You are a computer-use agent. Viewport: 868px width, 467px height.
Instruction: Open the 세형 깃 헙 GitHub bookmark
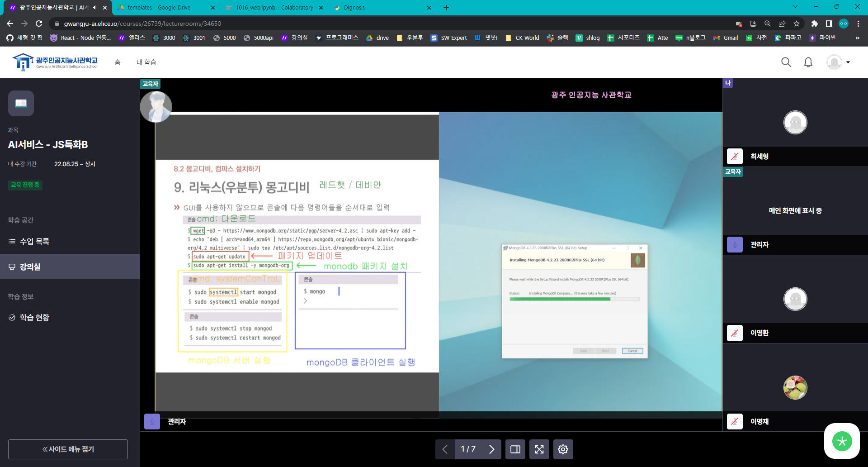(25, 38)
